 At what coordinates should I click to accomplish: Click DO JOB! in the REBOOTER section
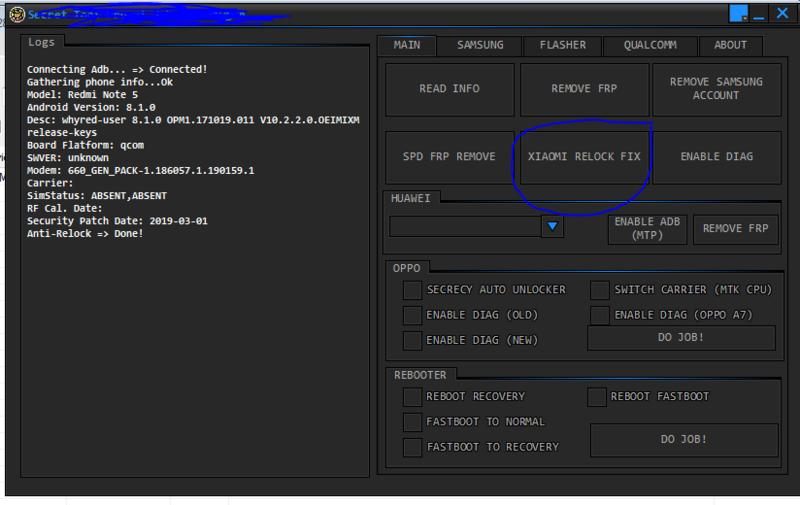coord(684,440)
